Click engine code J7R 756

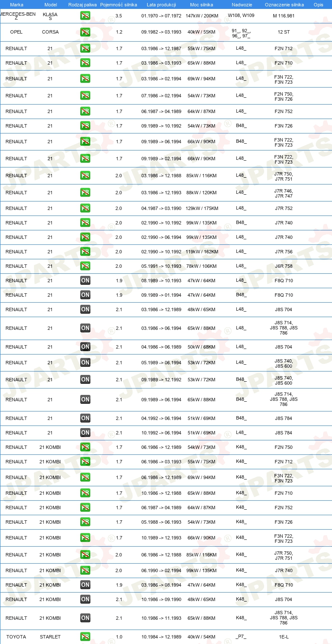[284, 252]
